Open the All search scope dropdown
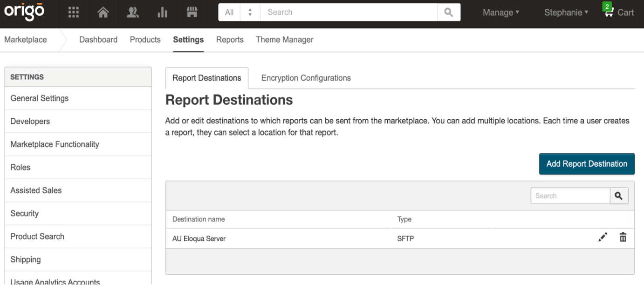 tap(239, 13)
